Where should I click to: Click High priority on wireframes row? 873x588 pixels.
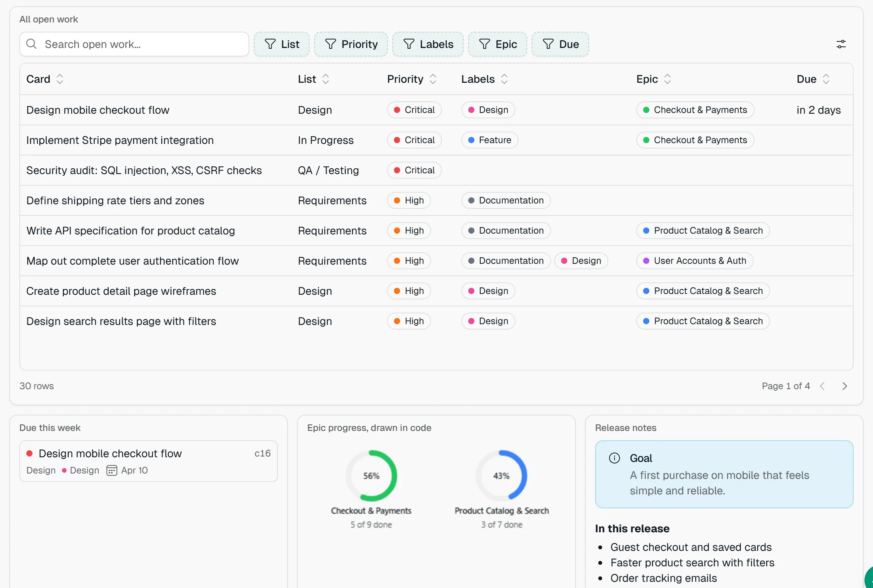tap(409, 291)
